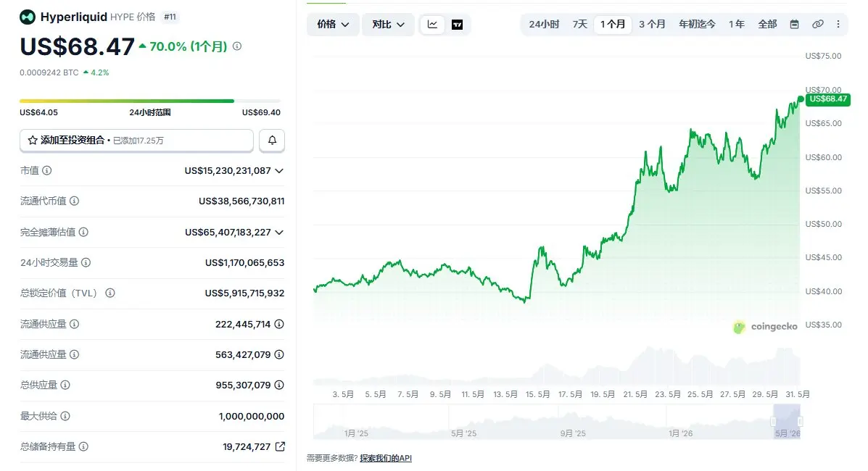This screenshot has height=471, width=868.
Task: Click the US$68.47 headline price
Action: (77, 46)
